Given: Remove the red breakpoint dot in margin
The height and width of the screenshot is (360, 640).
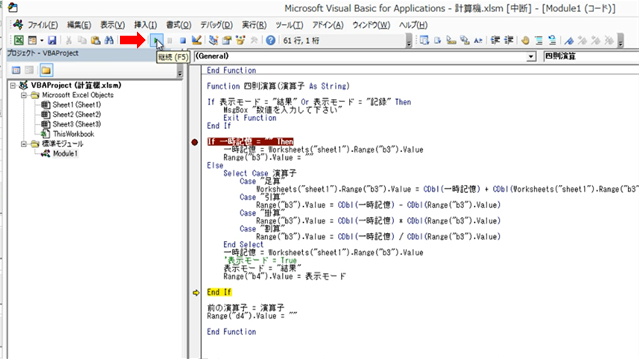Looking at the screenshot, I should [x=195, y=142].
